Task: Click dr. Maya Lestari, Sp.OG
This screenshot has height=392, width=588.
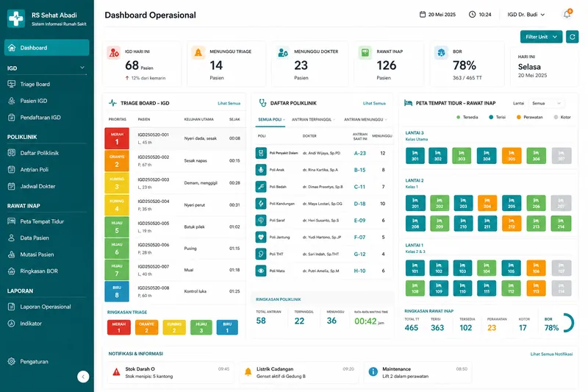Action: [323, 204]
